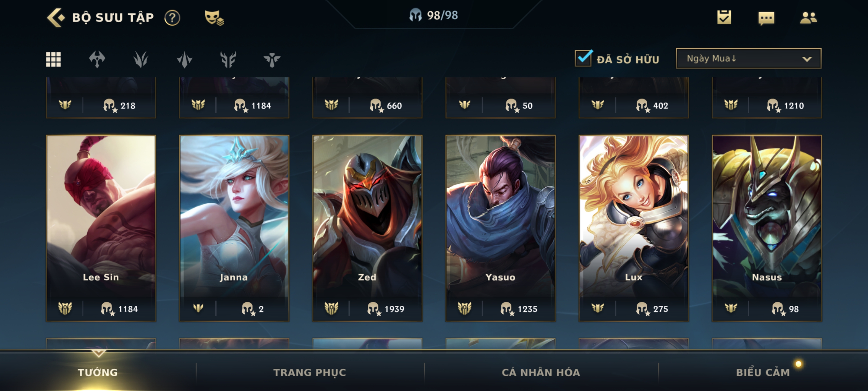Open the Ngày Mua sort dropdown
This screenshot has width=868, height=391.
(x=748, y=59)
